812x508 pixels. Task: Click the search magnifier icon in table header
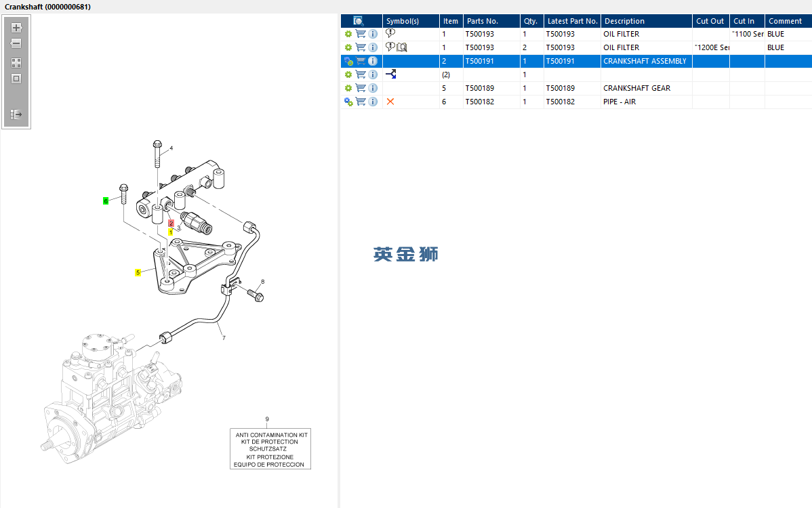point(359,21)
